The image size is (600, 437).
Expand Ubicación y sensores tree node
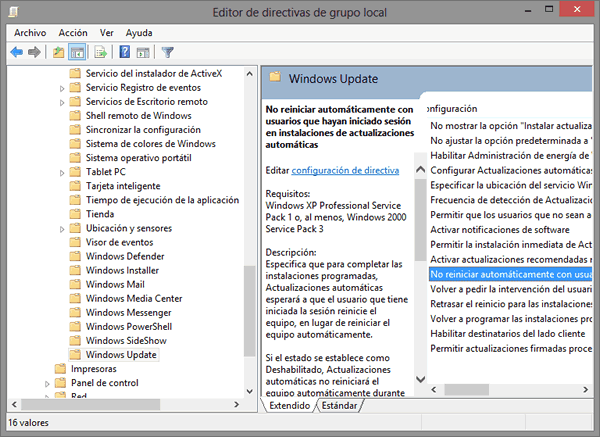click(x=62, y=229)
